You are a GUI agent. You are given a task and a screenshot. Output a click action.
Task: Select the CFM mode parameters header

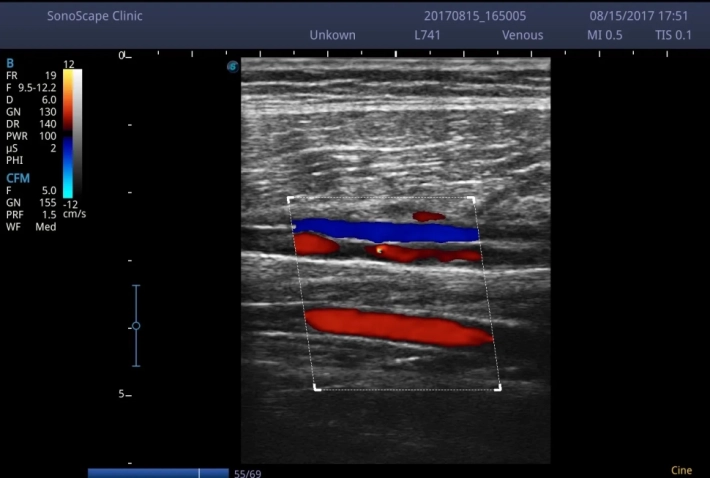[x=18, y=178]
